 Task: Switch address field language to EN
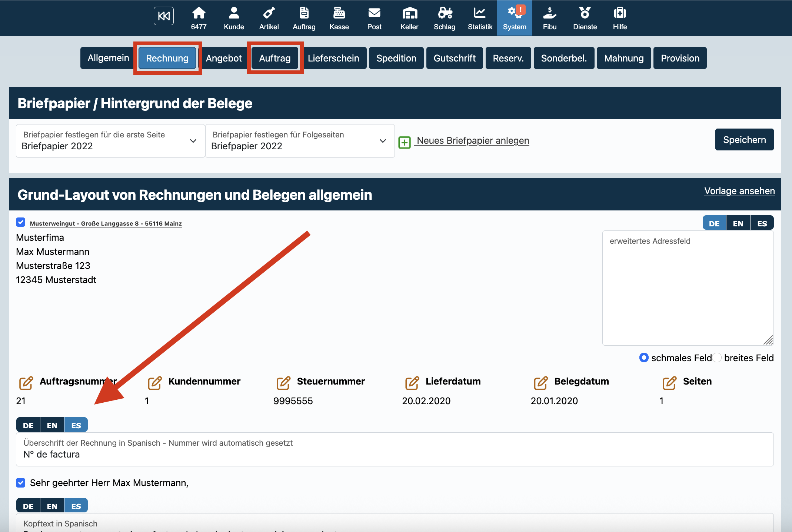click(x=738, y=223)
